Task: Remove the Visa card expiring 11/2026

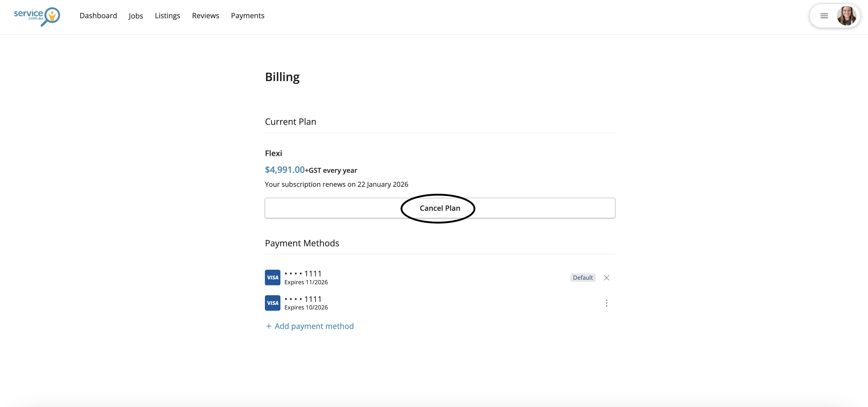Action: (x=606, y=278)
